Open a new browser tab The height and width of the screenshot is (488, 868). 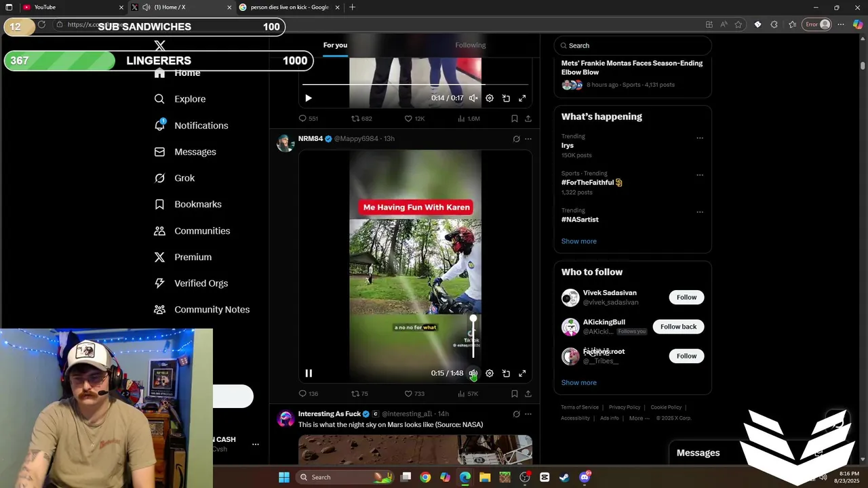pos(352,7)
